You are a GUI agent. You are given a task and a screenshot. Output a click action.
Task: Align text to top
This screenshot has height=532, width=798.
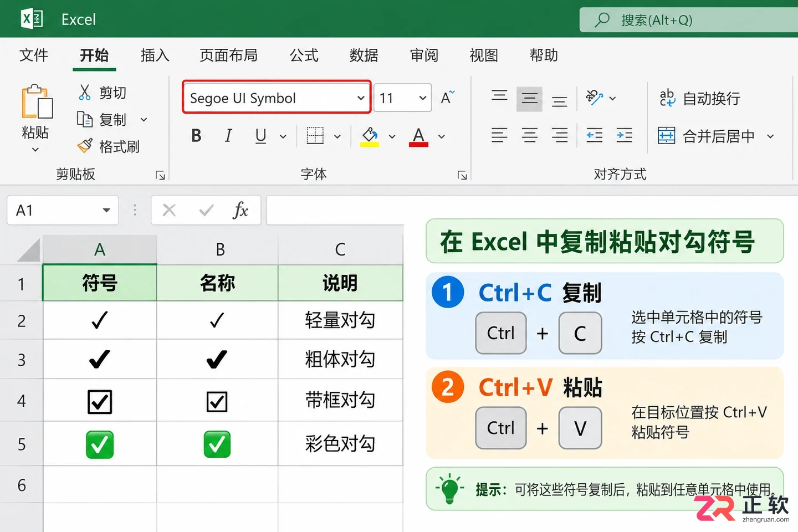(499, 98)
